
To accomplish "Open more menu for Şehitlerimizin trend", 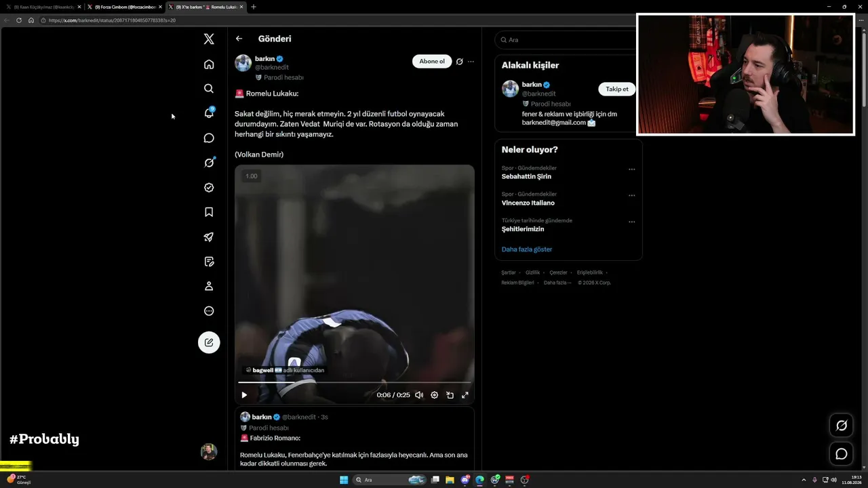I will click(x=631, y=222).
